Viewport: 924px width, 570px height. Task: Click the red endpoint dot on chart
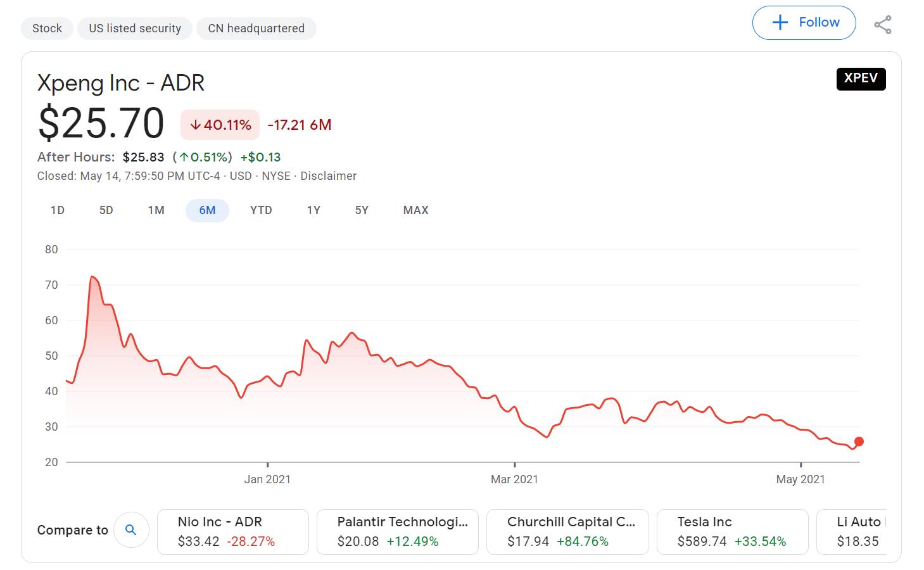[x=859, y=441]
